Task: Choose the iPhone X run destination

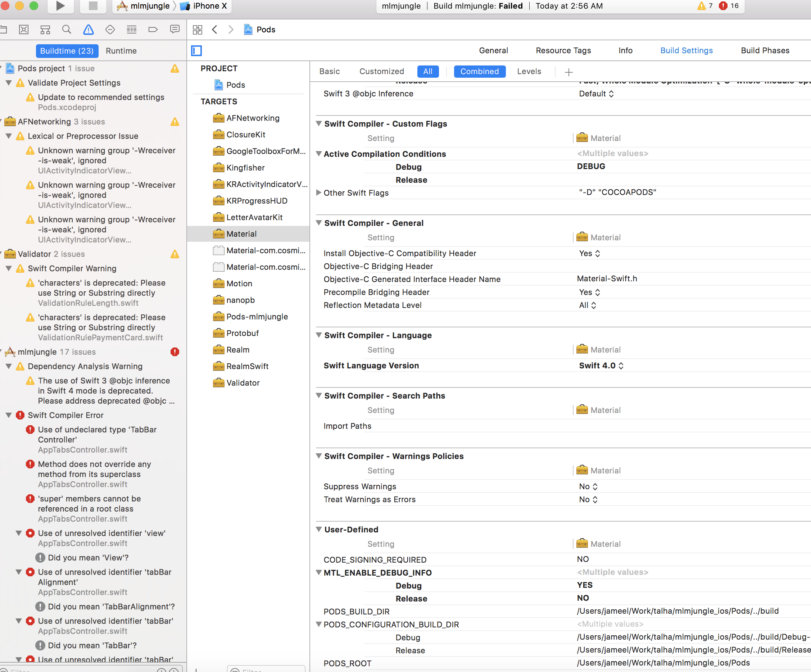Action: [x=204, y=6]
